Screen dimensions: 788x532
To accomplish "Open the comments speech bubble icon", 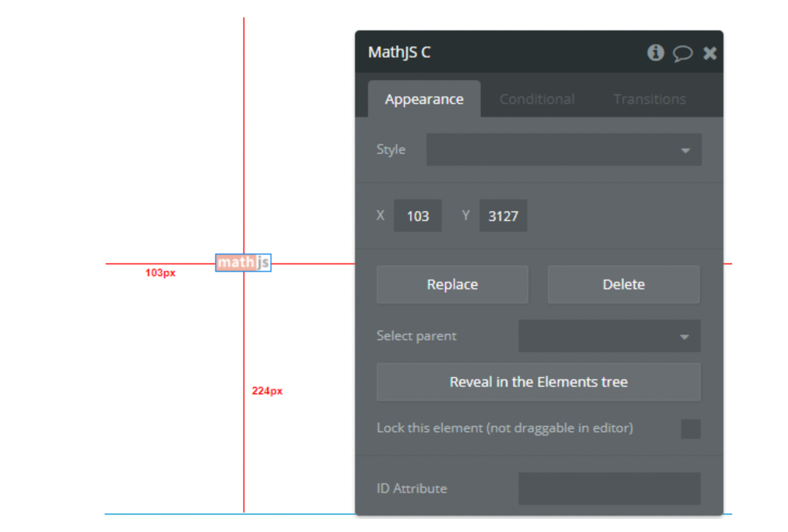I will tap(682, 53).
